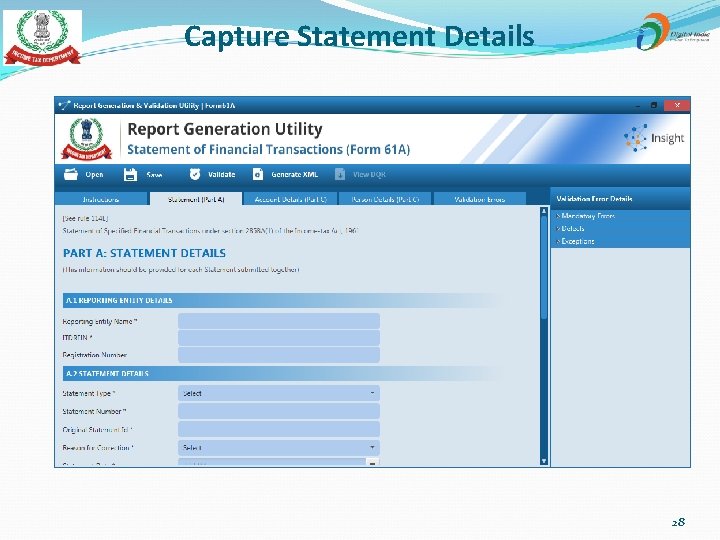Click the scrollbar down arrow

pos(544,461)
